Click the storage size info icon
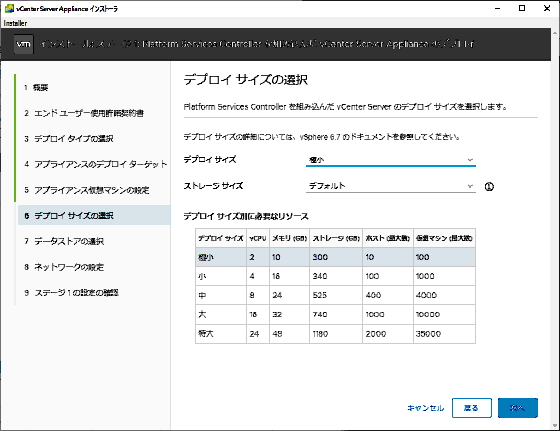 coord(489,186)
